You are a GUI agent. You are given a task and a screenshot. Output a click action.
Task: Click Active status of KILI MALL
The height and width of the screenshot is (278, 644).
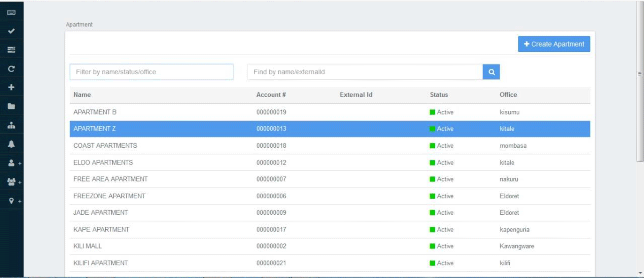click(441, 246)
